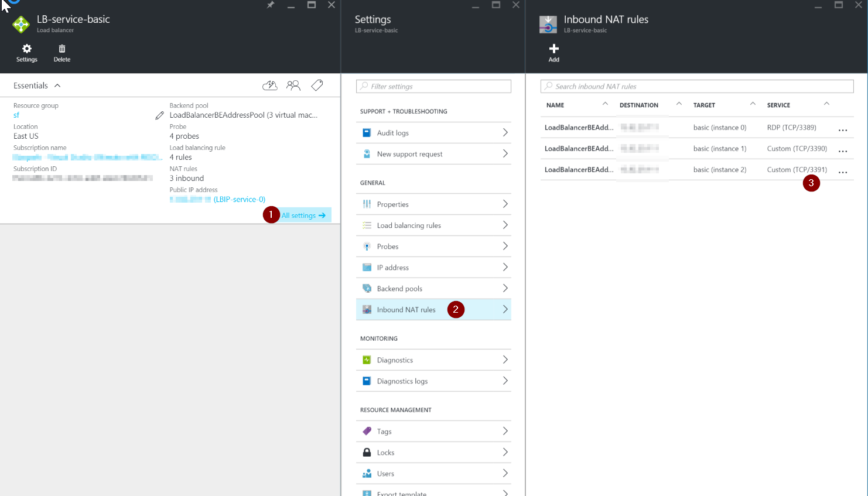Click the cloud quick-start icon in Essentials
This screenshot has height=496, width=868.
pos(270,85)
